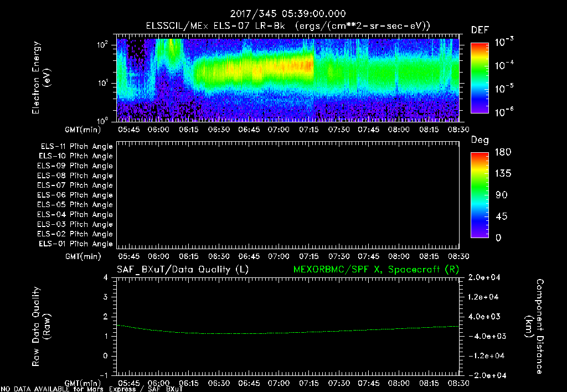This screenshot has width=567, height=392.
Task: Click the 180 degree scale value
Action: pos(503,152)
